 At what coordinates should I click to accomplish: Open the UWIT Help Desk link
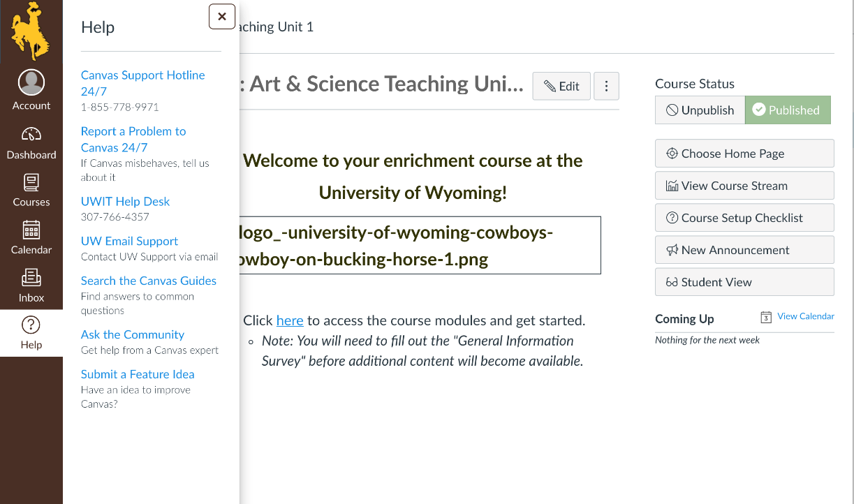126,201
